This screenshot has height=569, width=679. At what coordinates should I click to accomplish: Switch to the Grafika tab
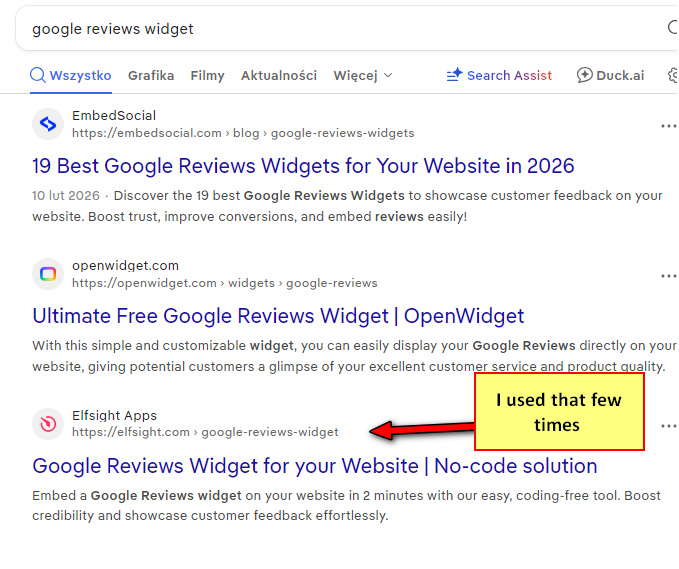(x=151, y=76)
